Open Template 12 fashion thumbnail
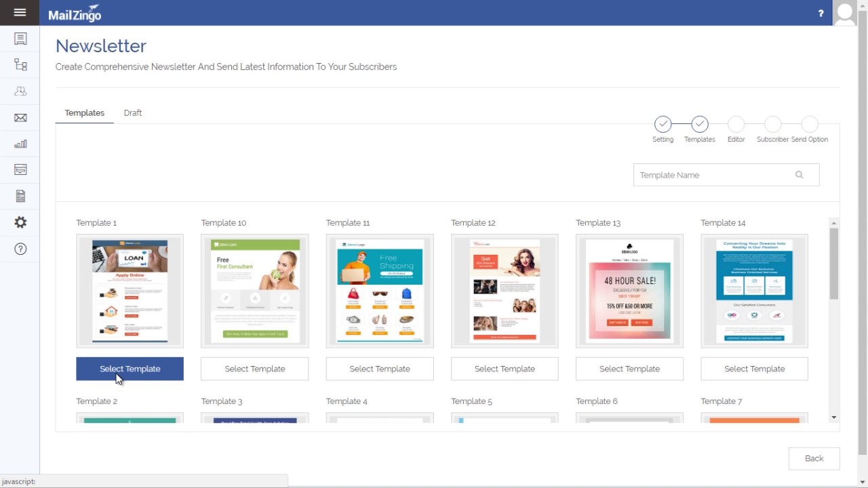 (x=505, y=291)
